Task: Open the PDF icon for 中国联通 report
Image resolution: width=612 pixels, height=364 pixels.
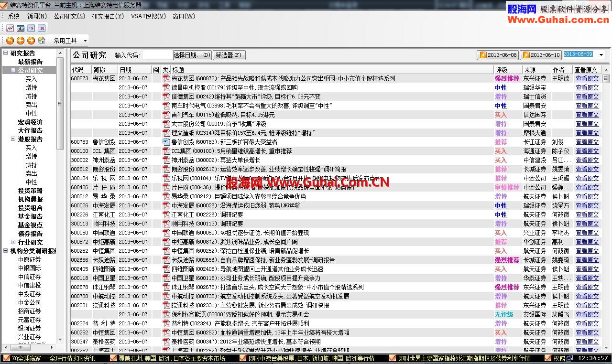Action: [x=166, y=233]
